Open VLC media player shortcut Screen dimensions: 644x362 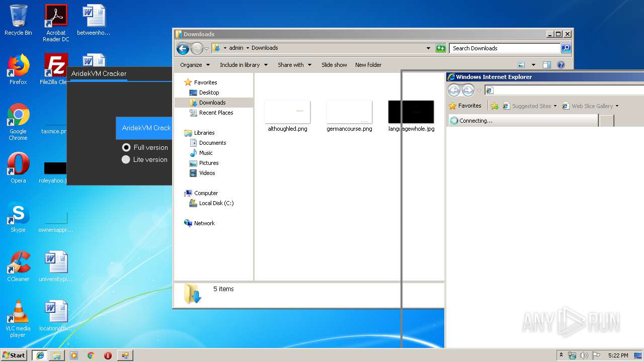coord(18,319)
